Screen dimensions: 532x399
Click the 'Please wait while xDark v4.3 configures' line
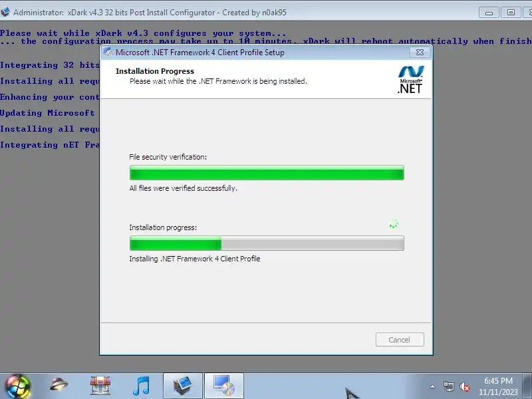point(143,33)
